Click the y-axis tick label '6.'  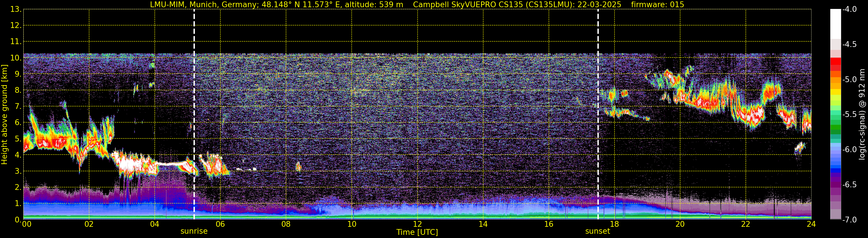(x=18, y=123)
